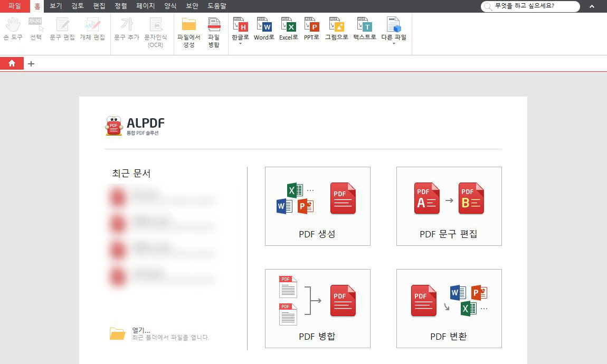
Task: Open the 도움말 tab
Action: 217,6
